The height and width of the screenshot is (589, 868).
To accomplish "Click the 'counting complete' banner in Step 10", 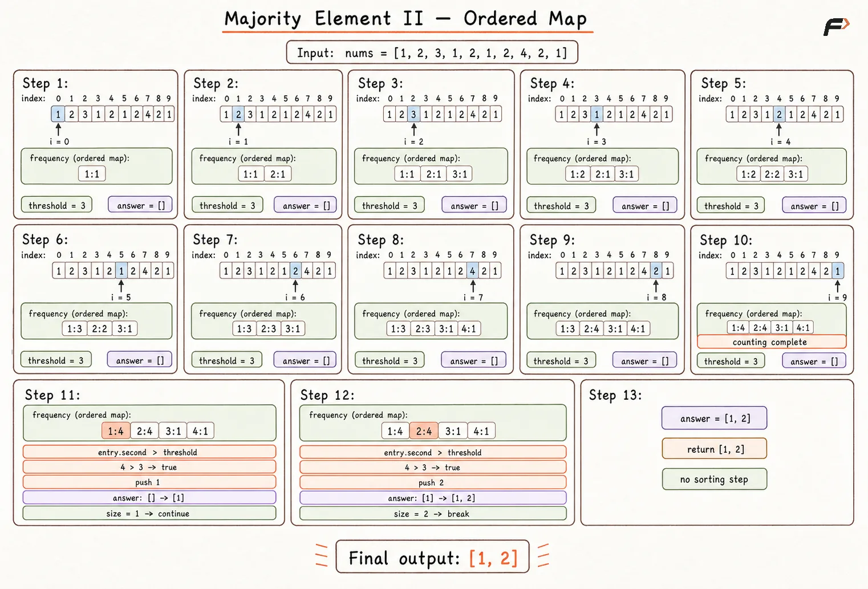I will 772,342.
